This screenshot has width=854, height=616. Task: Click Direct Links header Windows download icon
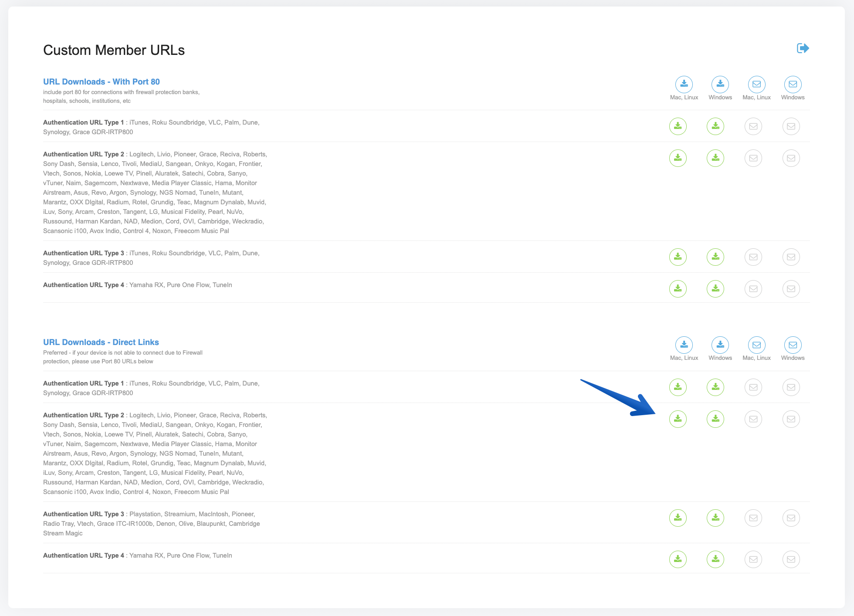click(x=720, y=345)
